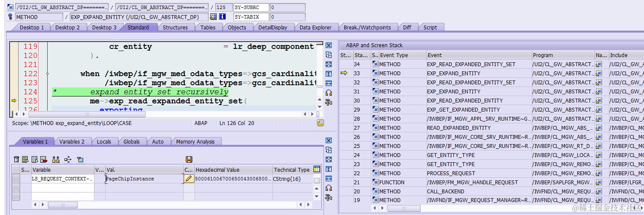
Task: Toggle breakpoint margin at line 120
Action: 14,55
